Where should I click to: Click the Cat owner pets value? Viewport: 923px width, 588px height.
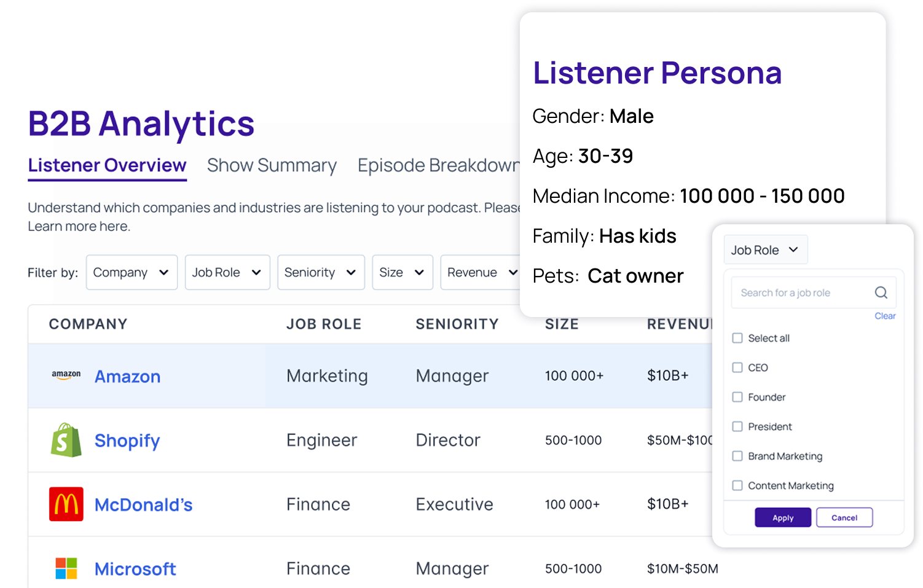[635, 276]
